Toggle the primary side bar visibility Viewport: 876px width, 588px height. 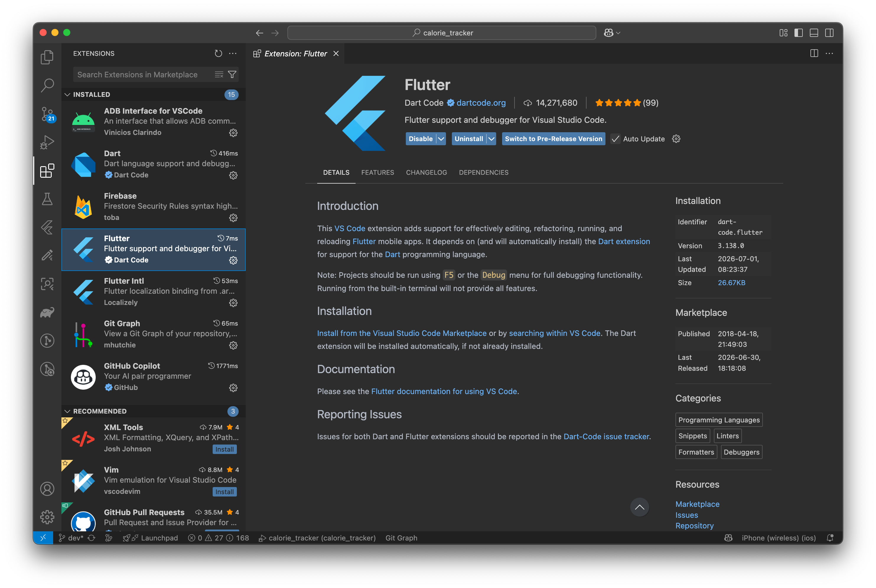point(799,33)
